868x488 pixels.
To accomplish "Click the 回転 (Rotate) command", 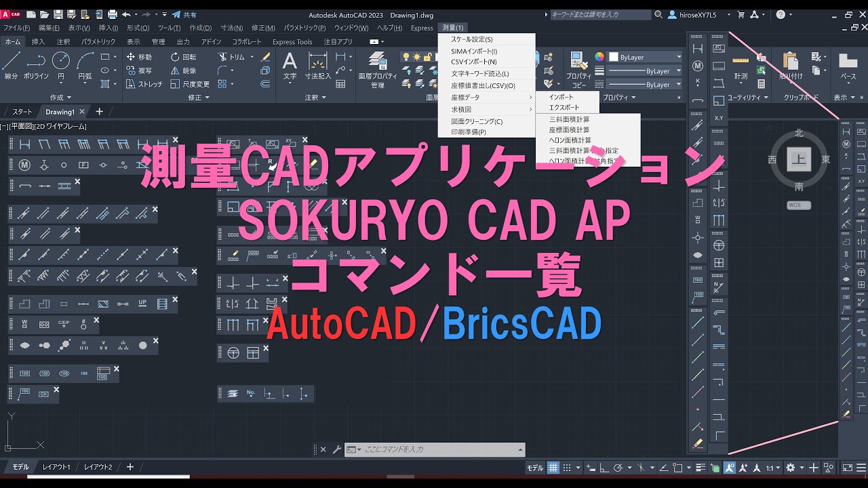I will click(183, 57).
